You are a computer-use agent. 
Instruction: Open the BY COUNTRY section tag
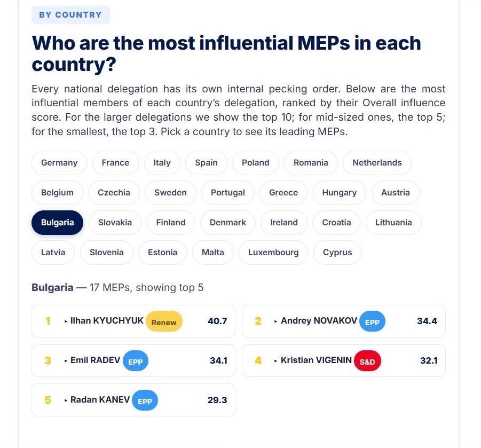70,15
